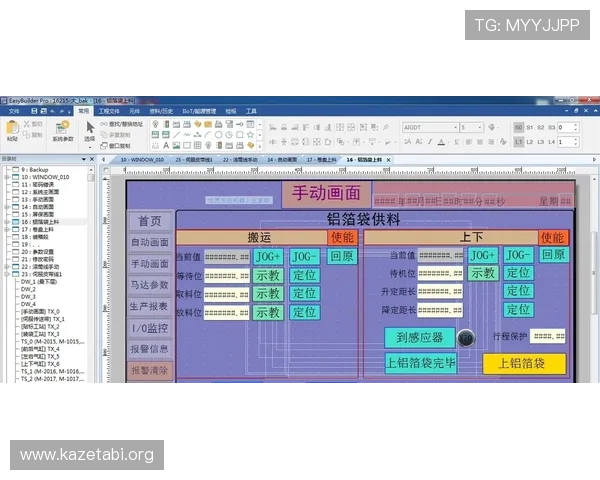The image size is (600, 480).
Task: Expand tree node 22 in object list
Action: tap(7, 267)
